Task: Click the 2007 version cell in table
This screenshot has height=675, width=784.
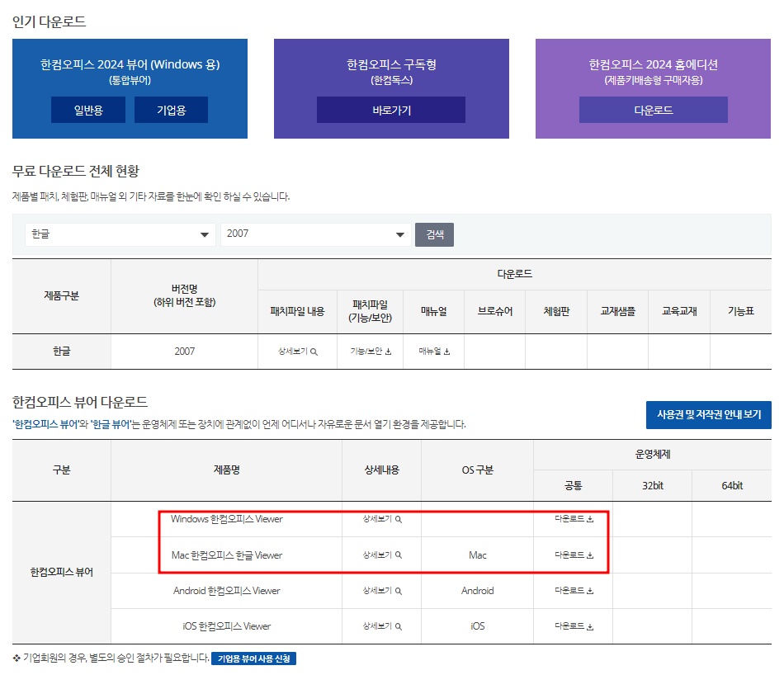Action: click(185, 352)
